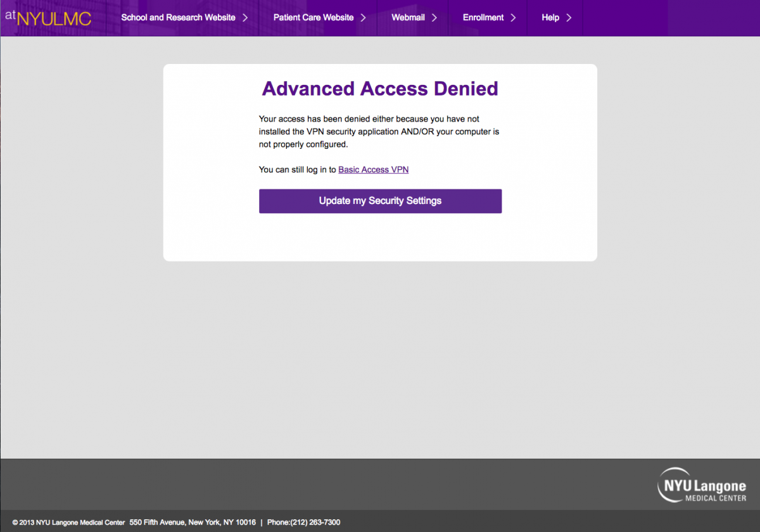The width and height of the screenshot is (760, 532).
Task: Click the text "Your access has been denied either because you have not"
Action: [369, 119]
